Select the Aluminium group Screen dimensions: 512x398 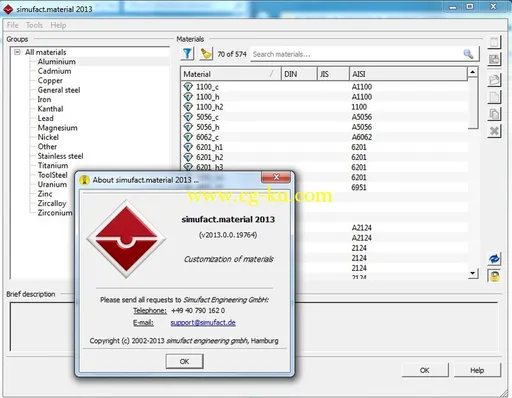[57, 62]
